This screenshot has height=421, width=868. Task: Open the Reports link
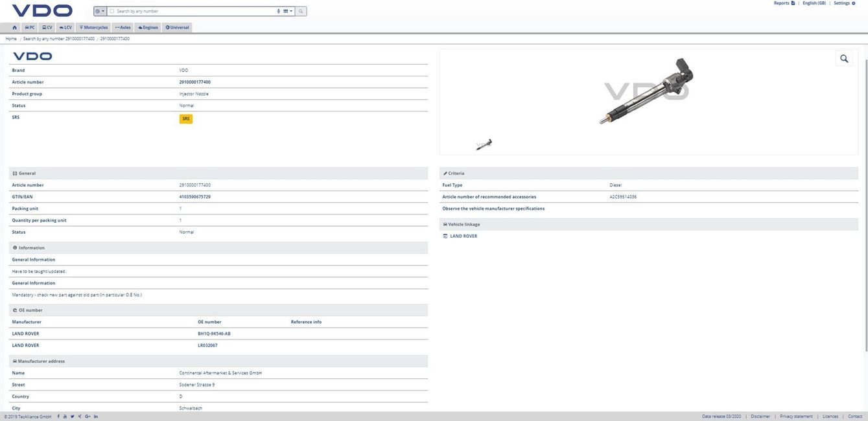click(784, 3)
